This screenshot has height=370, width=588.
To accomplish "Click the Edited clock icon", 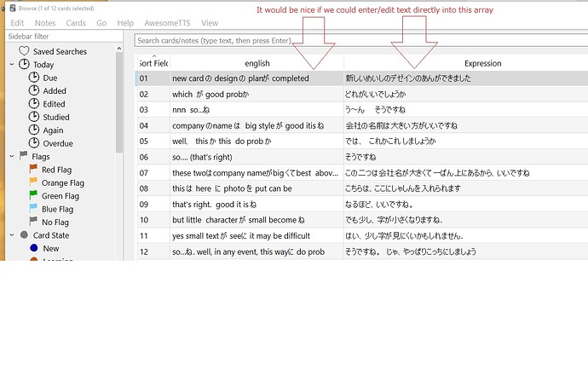I will [x=34, y=103].
